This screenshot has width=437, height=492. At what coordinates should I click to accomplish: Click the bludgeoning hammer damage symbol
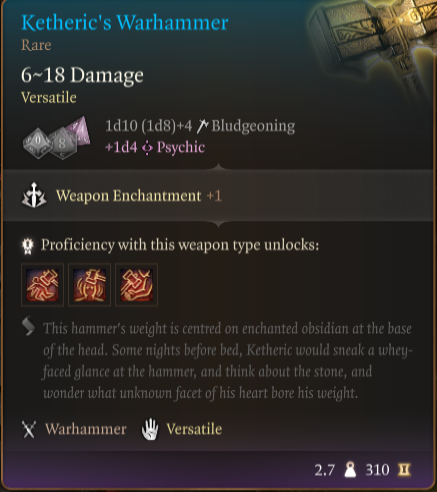click(202, 126)
